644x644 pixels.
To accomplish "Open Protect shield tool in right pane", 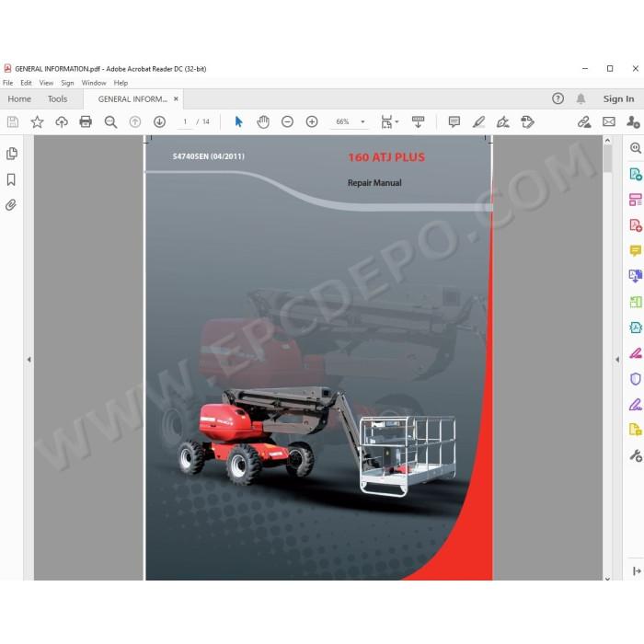I will [x=636, y=379].
